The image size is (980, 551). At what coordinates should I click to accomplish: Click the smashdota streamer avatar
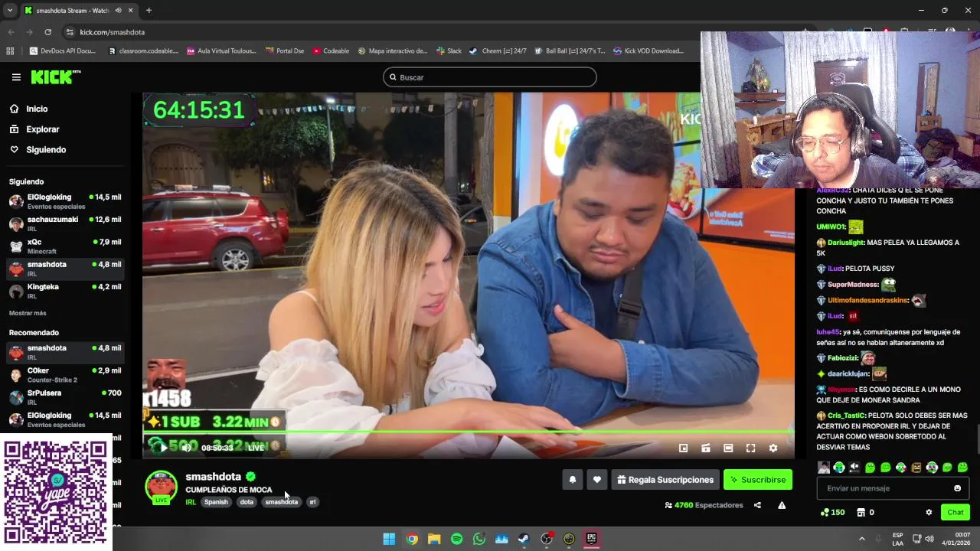coord(161,487)
